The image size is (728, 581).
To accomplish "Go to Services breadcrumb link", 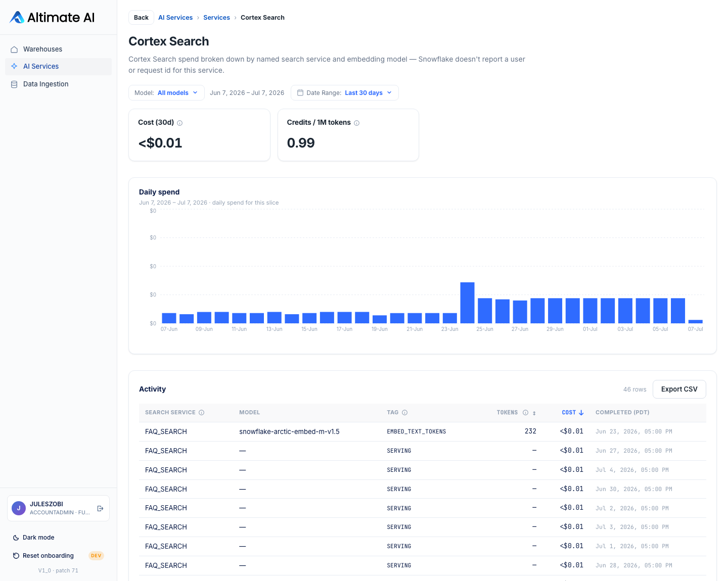I will click(x=216, y=18).
